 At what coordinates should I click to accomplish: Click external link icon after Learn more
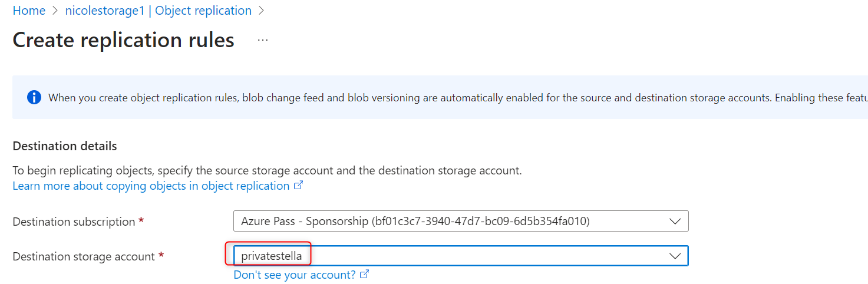299,186
